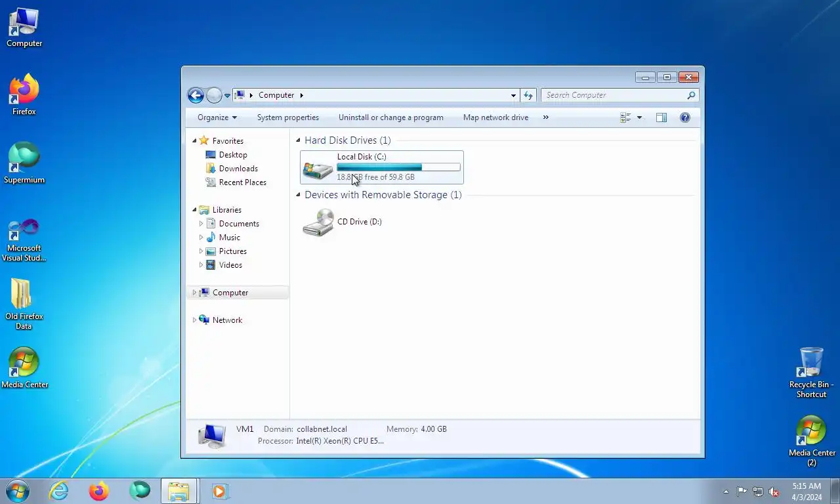Launch Firefox from the taskbar
Viewport: 840px width, 504px height.
tap(99, 491)
